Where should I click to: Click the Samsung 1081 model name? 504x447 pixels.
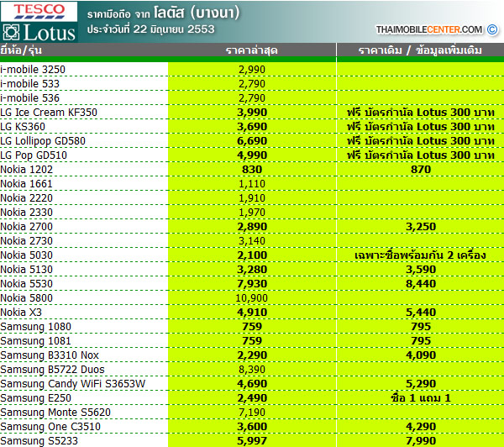(35, 340)
